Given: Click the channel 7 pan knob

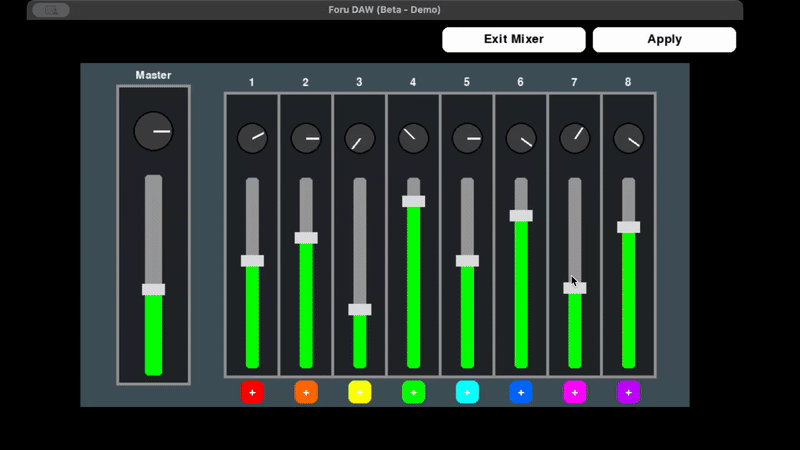Looking at the screenshot, I should coord(575,138).
